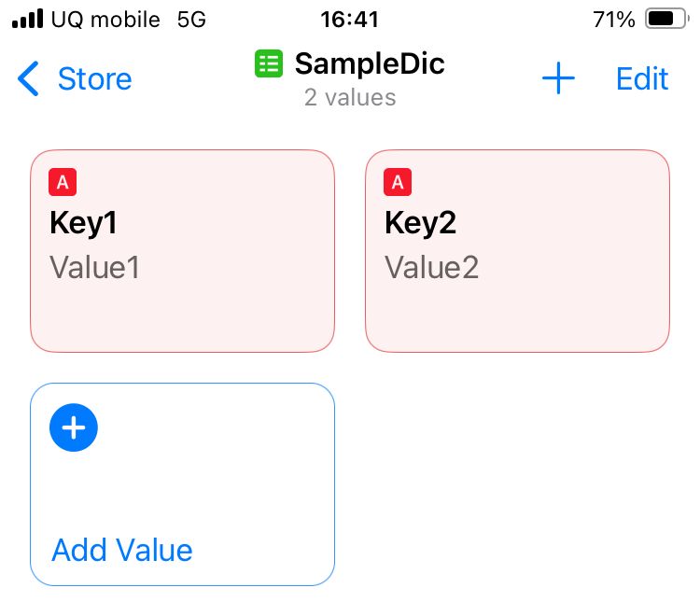Tap the 5G network indicator
The width and height of the screenshot is (700, 616).
[191, 19]
